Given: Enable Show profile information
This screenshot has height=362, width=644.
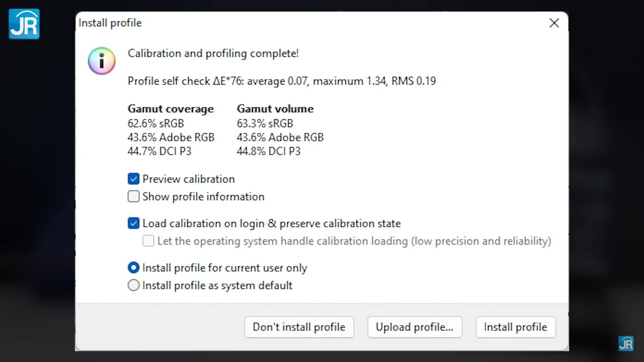Looking at the screenshot, I should point(133,197).
